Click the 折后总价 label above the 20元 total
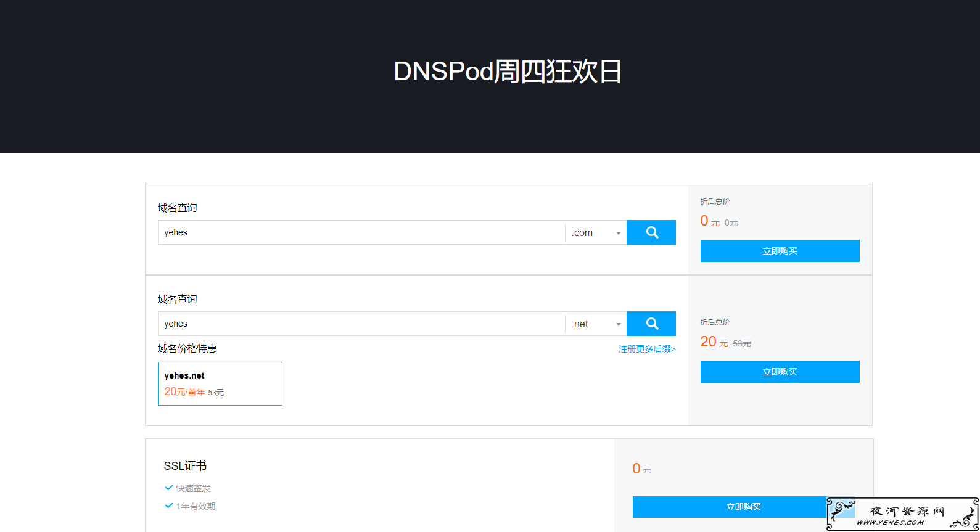Screen dimensions: 980x532 715,322
